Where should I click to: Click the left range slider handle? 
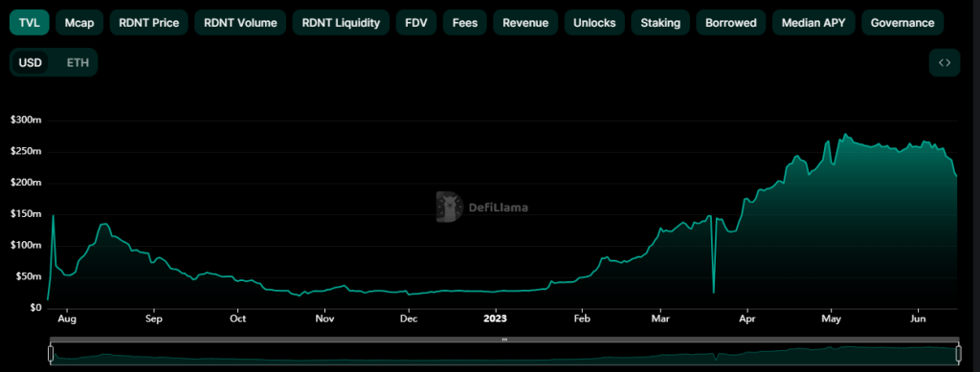(x=51, y=354)
